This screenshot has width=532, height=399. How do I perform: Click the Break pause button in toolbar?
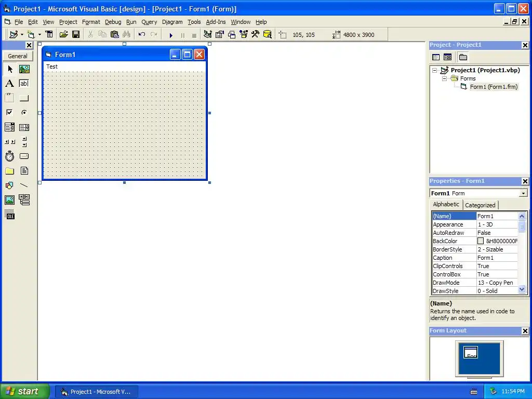coord(183,35)
